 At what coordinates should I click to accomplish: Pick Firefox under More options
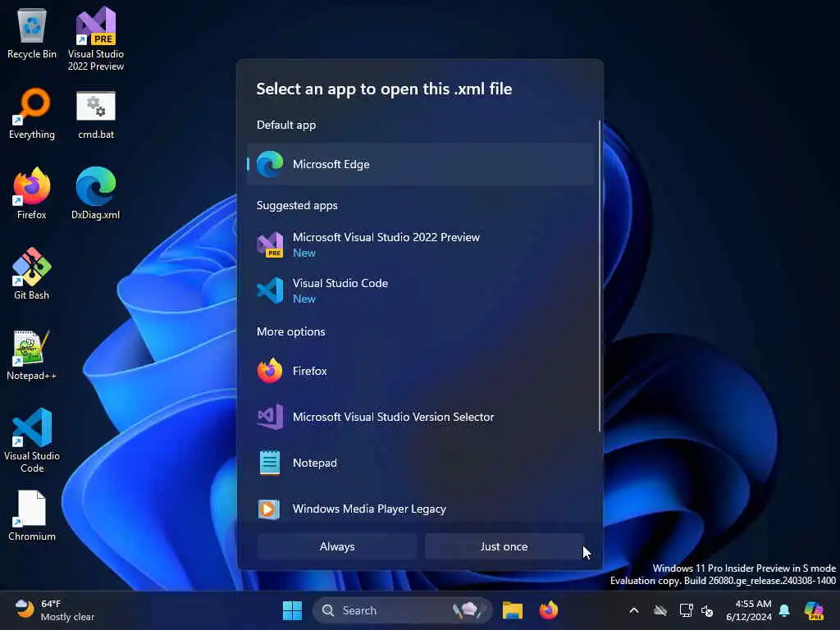click(420, 371)
